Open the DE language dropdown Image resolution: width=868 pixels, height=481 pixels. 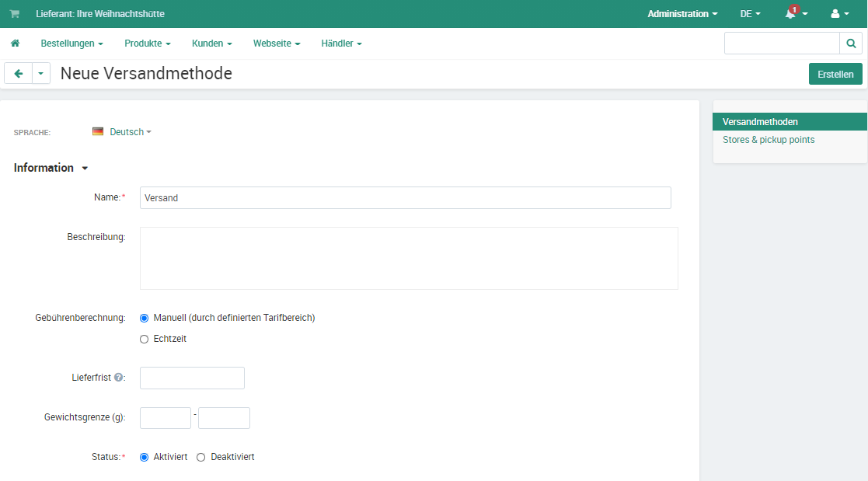750,14
